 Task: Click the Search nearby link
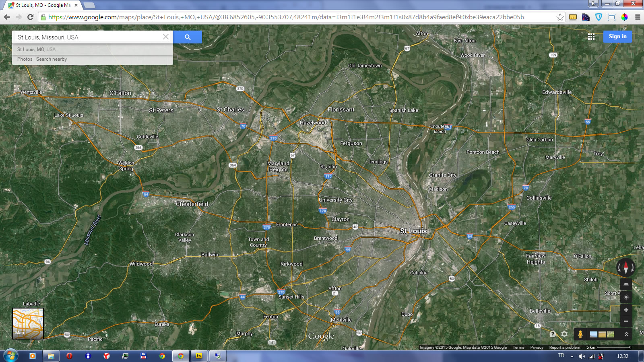click(x=52, y=59)
